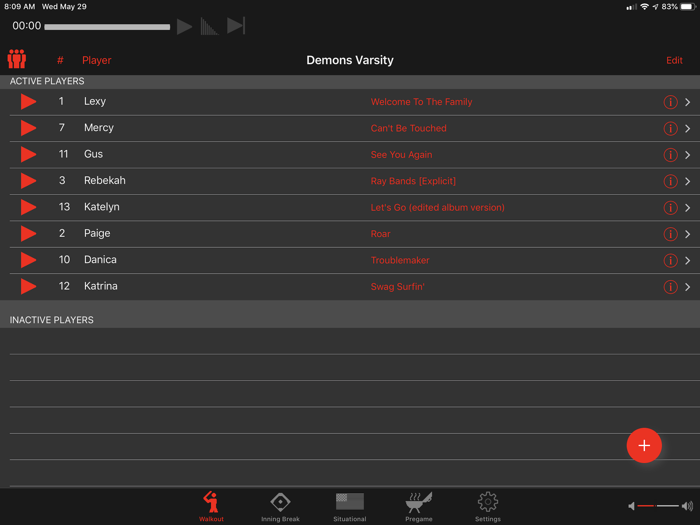The image size is (700, 525).
Task: Tap the Demons Varsity title
Action: [350, 60]
